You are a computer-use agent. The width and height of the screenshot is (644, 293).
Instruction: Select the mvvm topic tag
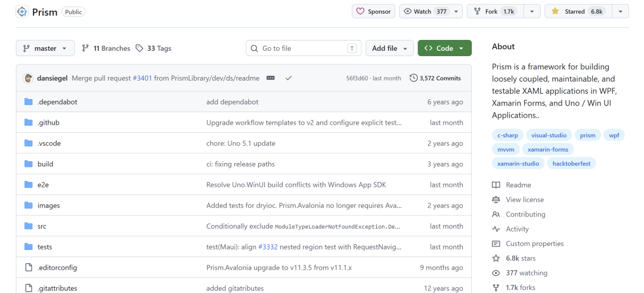pos(506,149)
